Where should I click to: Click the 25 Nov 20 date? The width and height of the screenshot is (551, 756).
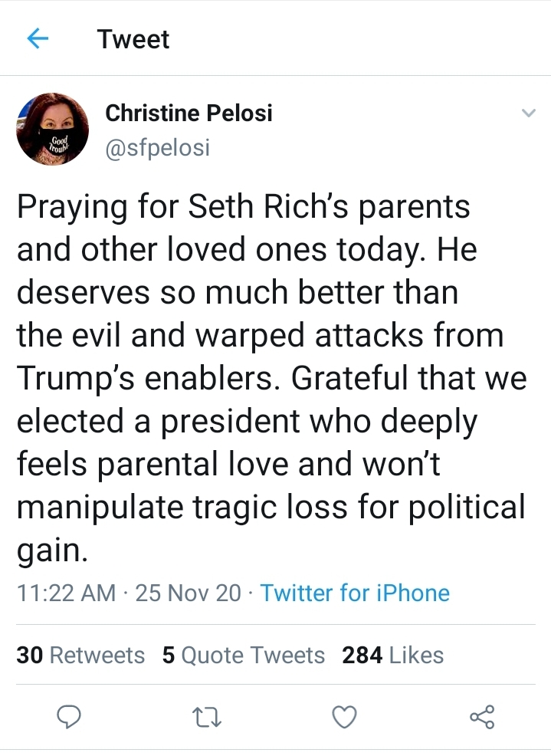[188, 593]
